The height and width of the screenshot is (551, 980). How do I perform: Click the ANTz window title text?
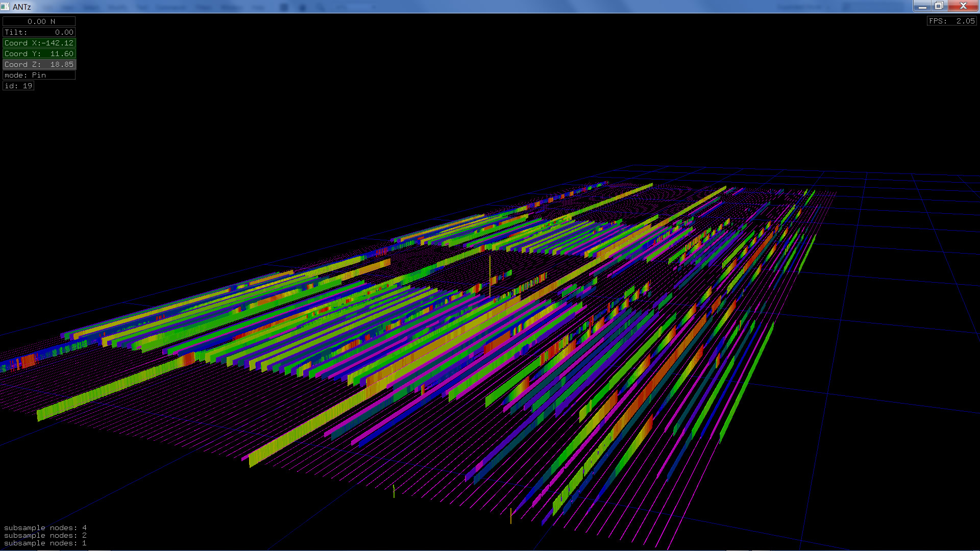(x=22, y=7)
